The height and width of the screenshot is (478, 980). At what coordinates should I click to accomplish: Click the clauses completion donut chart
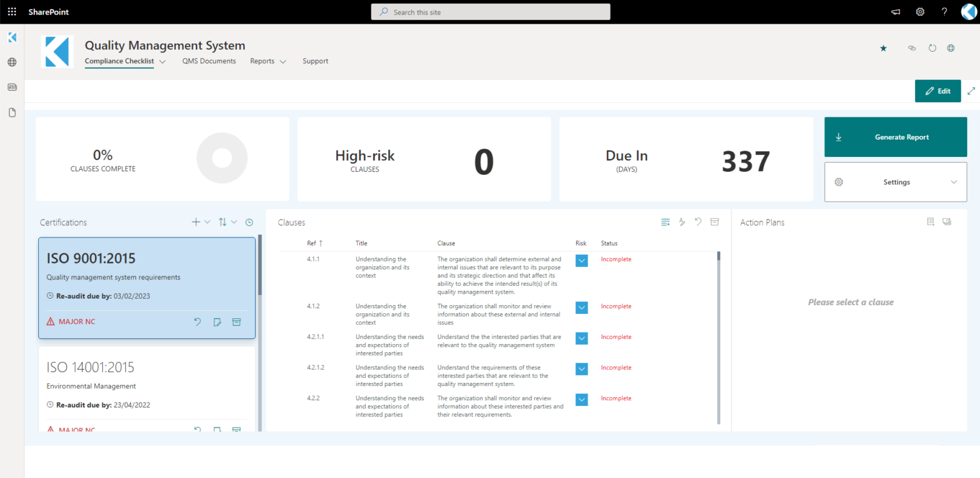[222, 158]
